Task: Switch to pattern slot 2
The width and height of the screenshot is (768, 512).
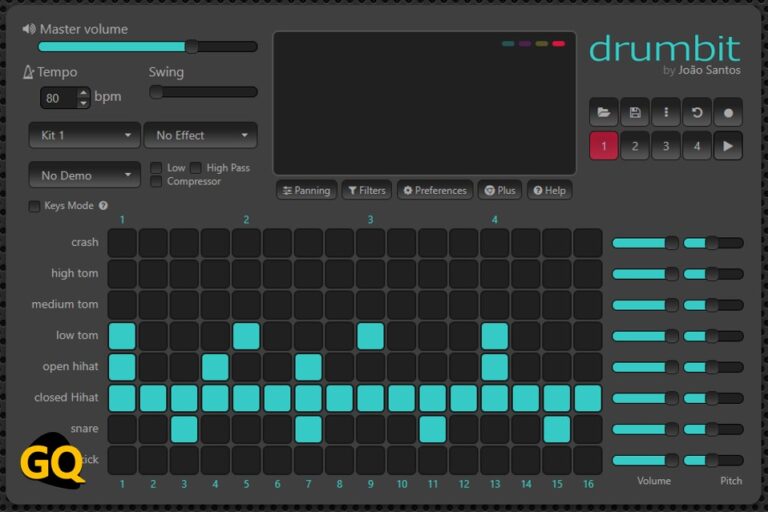Action: pos(635,146)
